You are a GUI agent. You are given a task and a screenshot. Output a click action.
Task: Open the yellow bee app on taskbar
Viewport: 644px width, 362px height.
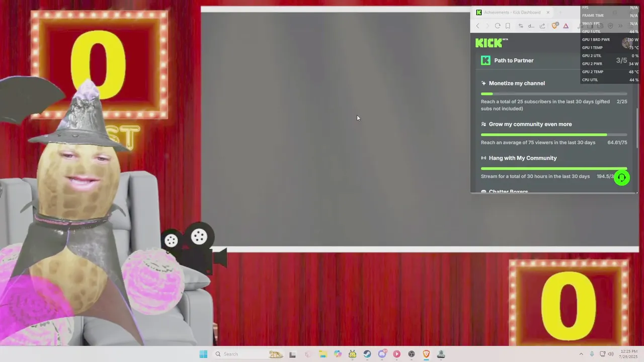tap(352, 354)
